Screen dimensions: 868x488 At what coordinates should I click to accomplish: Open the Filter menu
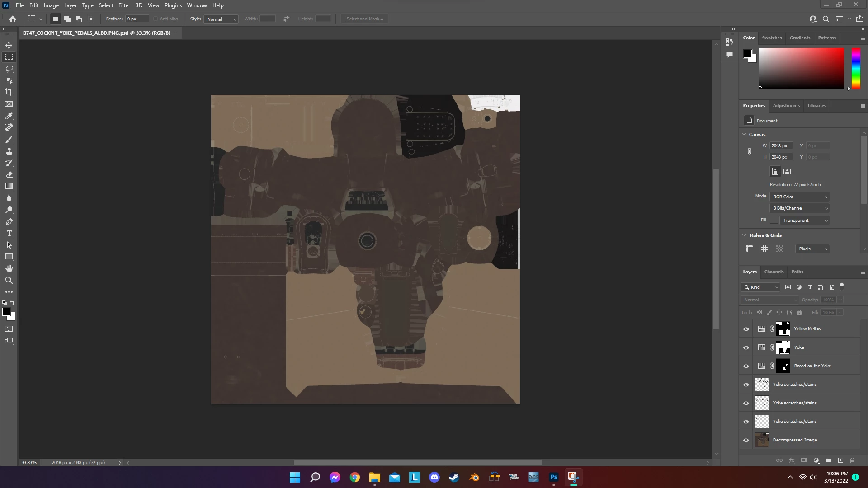124,5
